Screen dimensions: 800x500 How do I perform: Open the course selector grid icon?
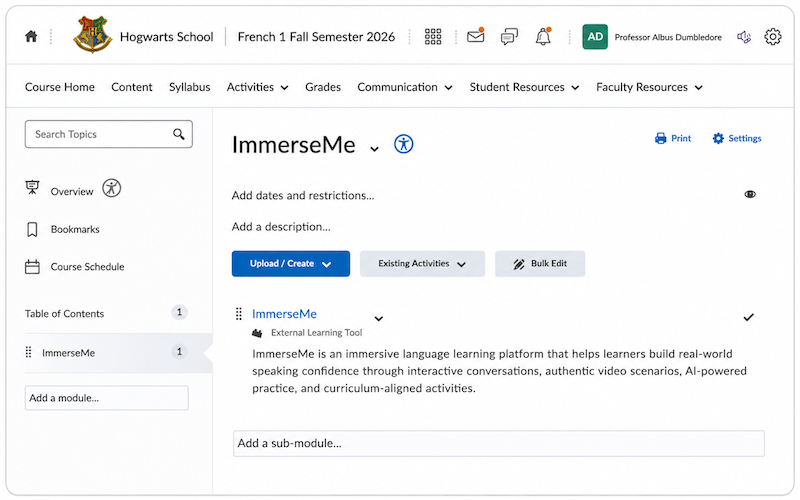pos(433,36)
